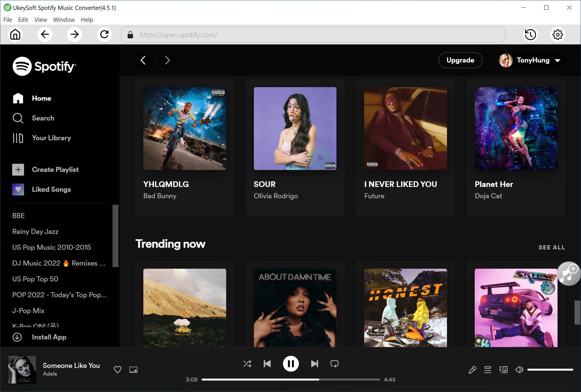Viewport: 581px width, 392px height.
Task: Toggle shuffle playback mode
Action: pyautogui.click(x=247, y=364)
